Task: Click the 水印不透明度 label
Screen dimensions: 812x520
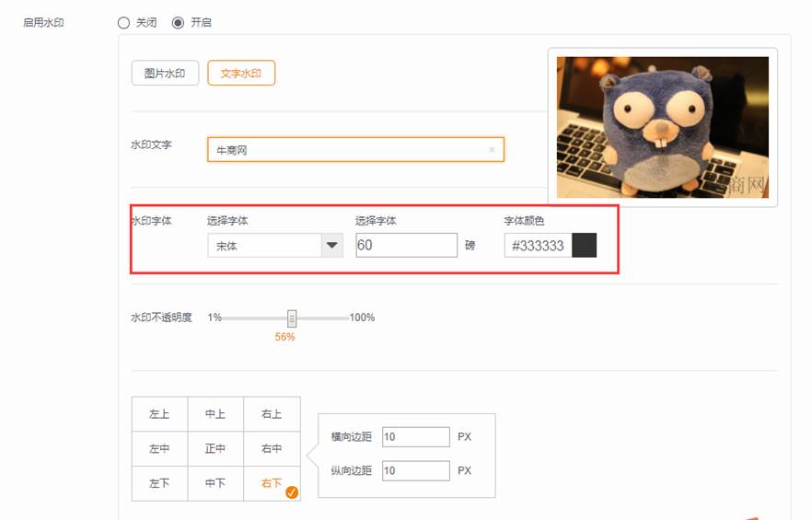Action: (x=162, y=318)
